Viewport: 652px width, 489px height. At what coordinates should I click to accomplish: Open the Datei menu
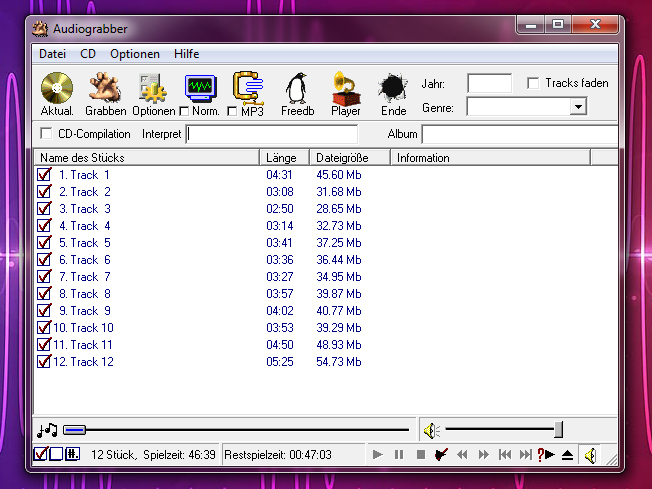click(x=52, y=54)
